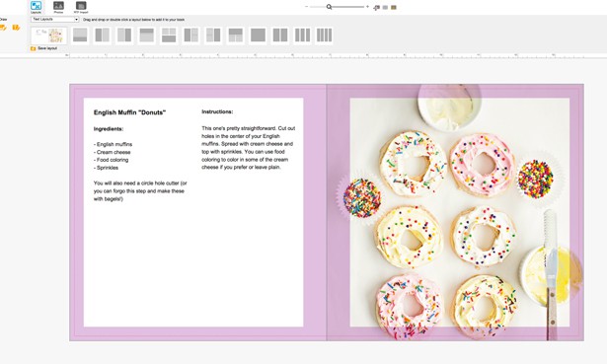Select the saved custom layout thumbnail

pos(48,36)
